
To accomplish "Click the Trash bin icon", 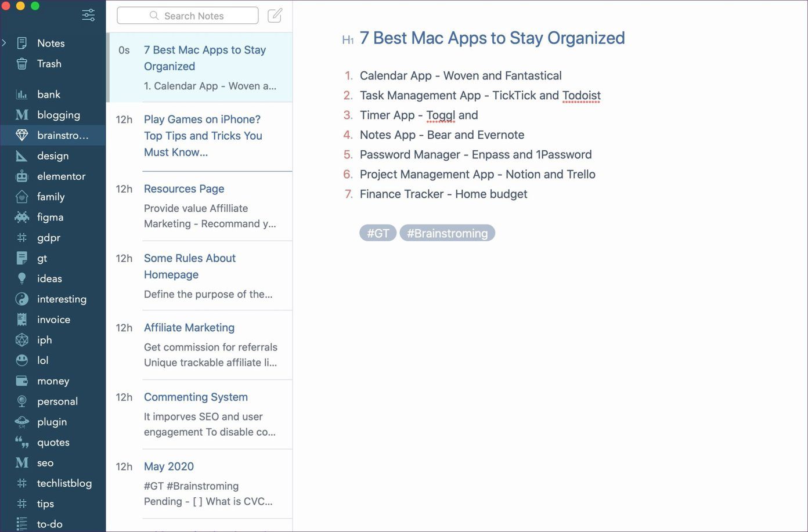I will click(22, 64).
